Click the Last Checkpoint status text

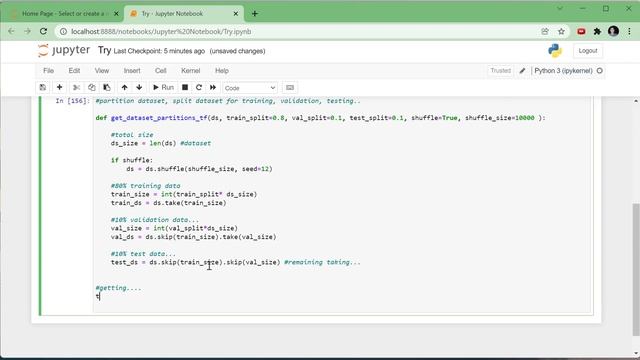(159, 51)
